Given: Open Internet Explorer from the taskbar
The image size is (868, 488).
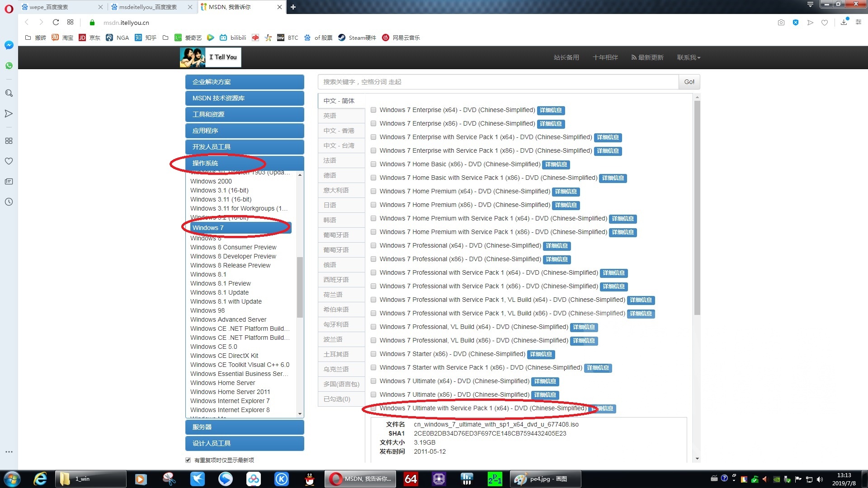Looking at the screenshot, I should [40, 479].
